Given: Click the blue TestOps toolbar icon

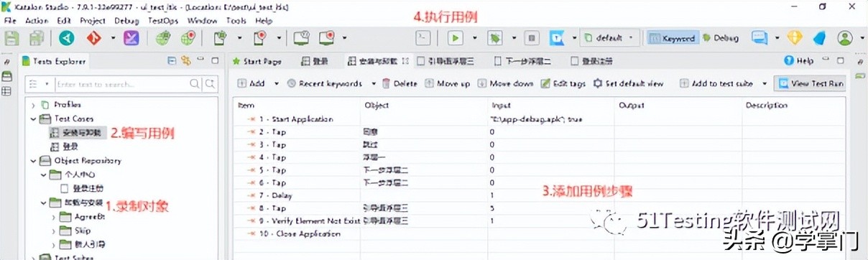Looking at the screenshot, I should coord(556,39).
